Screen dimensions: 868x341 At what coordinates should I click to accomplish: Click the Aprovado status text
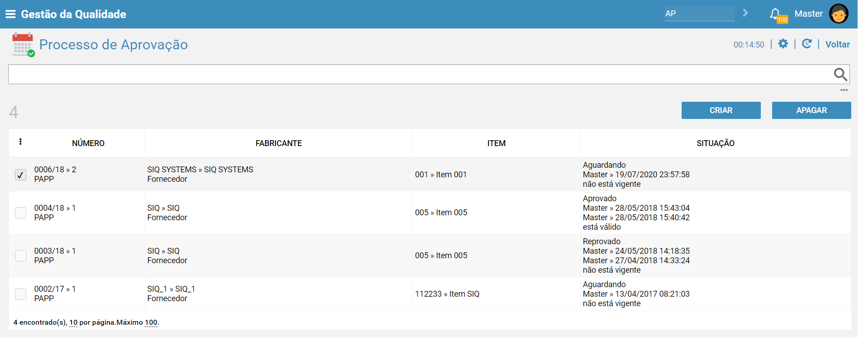click(x=600, y=199)
